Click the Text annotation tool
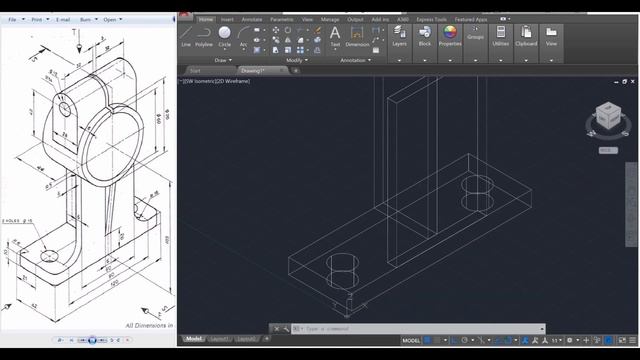 [335, 36]
